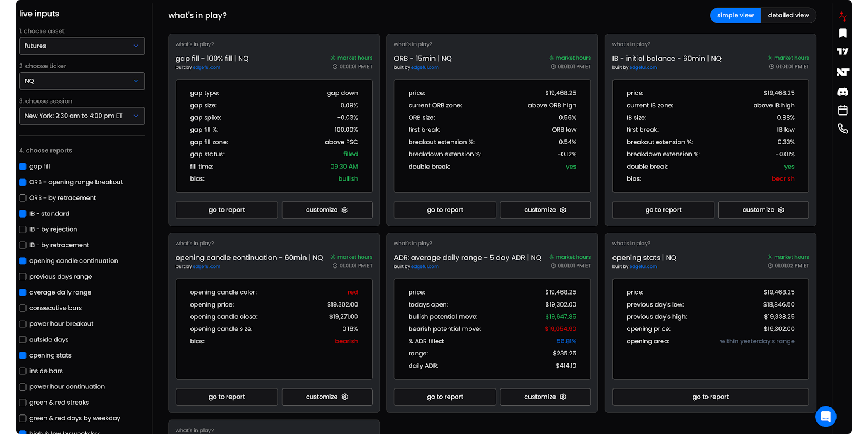Enable green & red days by weekday
This screenshot has width=868, height=434.
pos(23,418)
